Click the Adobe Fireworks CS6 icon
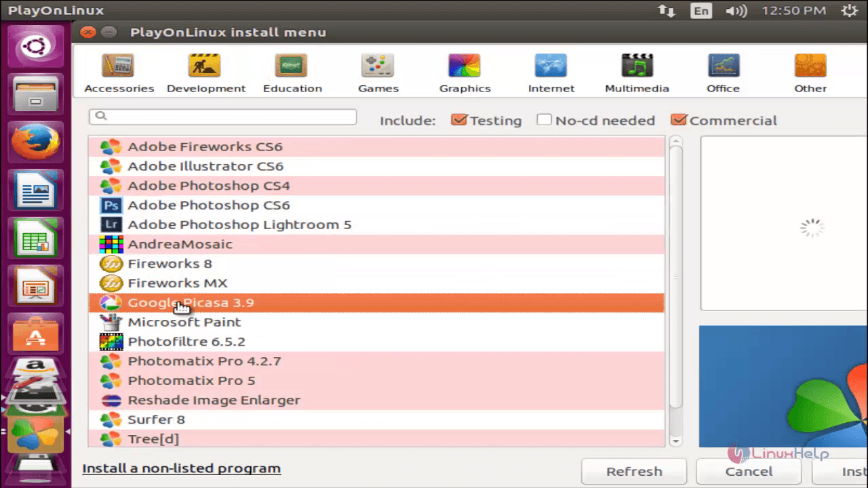The width and height of the screenshot is (868, 488). (x=111, y=146)
